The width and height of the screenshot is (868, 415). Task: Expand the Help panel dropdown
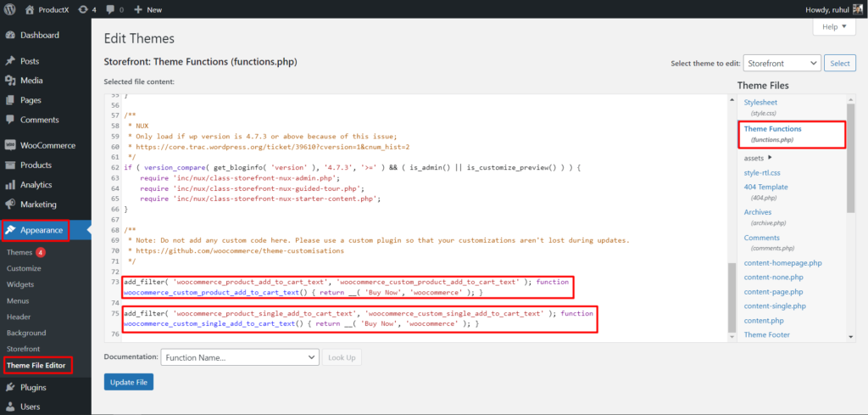coord(834,26)
